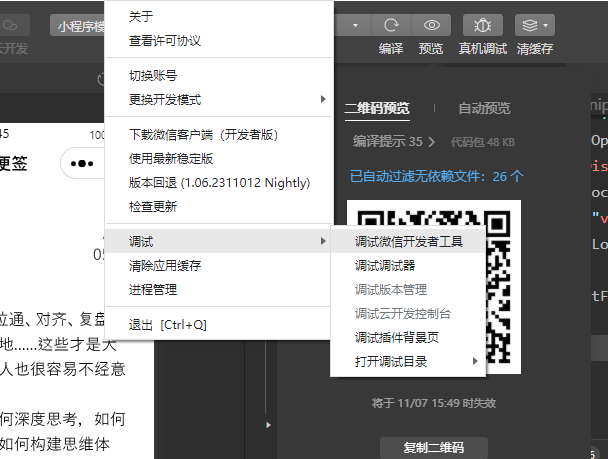Expand 打开调试目录 submenu entry
Screen dimensions: 608x459
(408, 362)
